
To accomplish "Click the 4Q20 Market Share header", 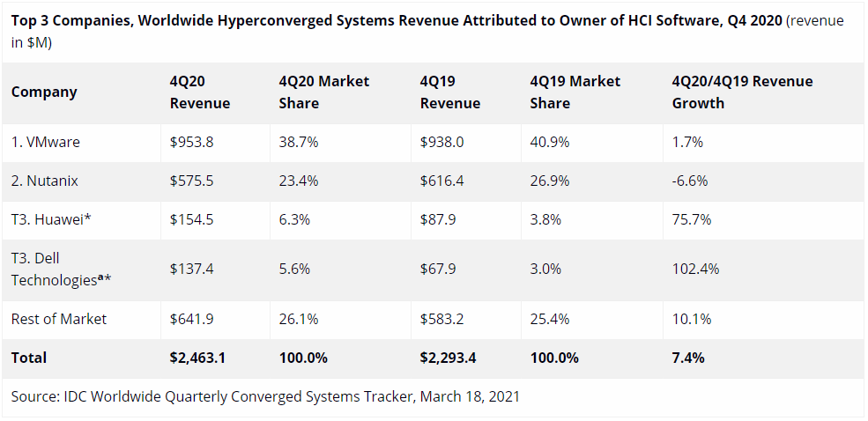I will tap(323, 92).
